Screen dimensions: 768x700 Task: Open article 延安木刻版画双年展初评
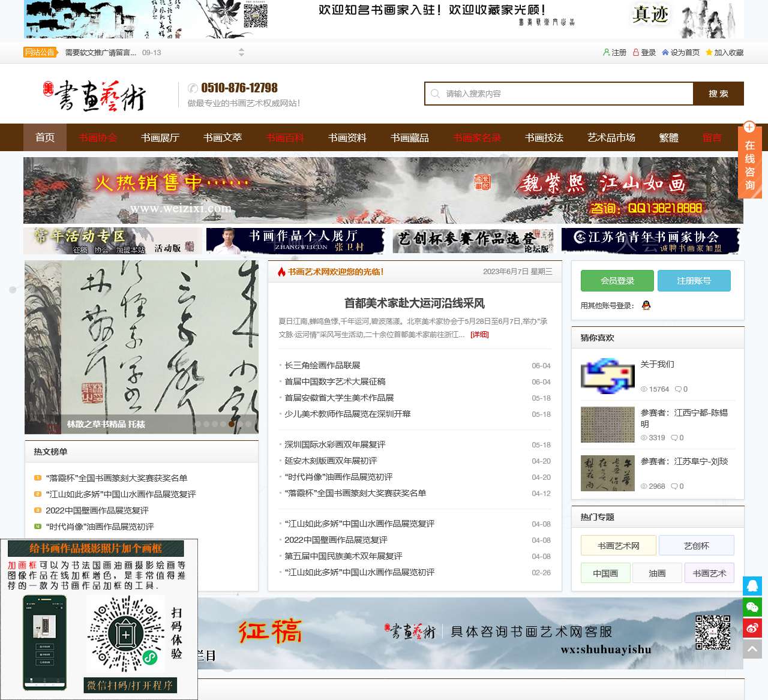tap(331, 461)
